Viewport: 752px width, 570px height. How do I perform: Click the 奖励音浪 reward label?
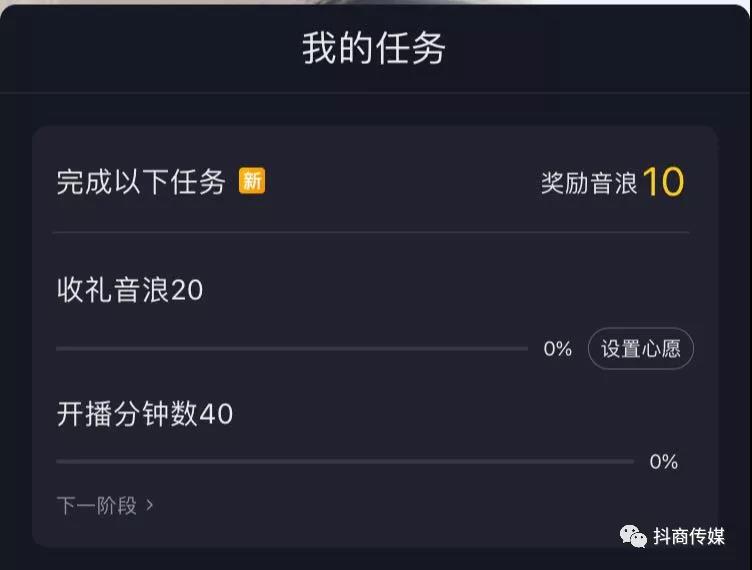588,183
